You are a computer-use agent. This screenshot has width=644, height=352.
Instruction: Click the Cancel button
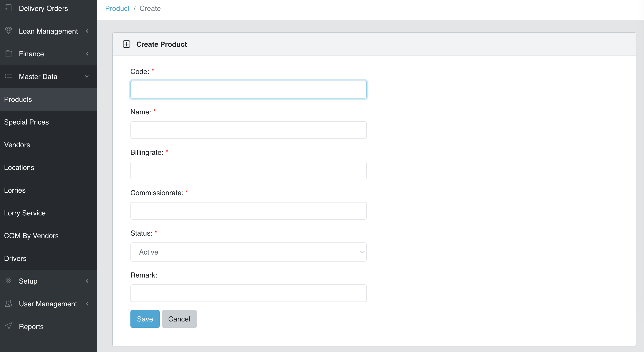coord(179,319)
